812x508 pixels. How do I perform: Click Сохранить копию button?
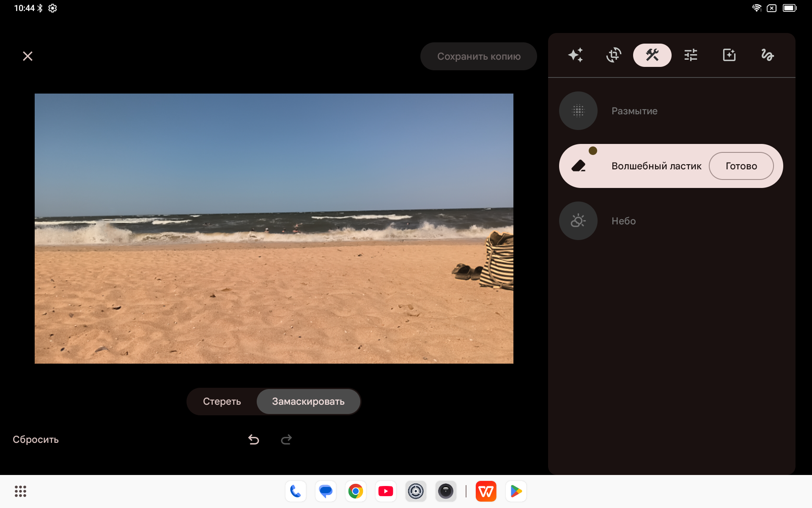click(x=479, y=56)
